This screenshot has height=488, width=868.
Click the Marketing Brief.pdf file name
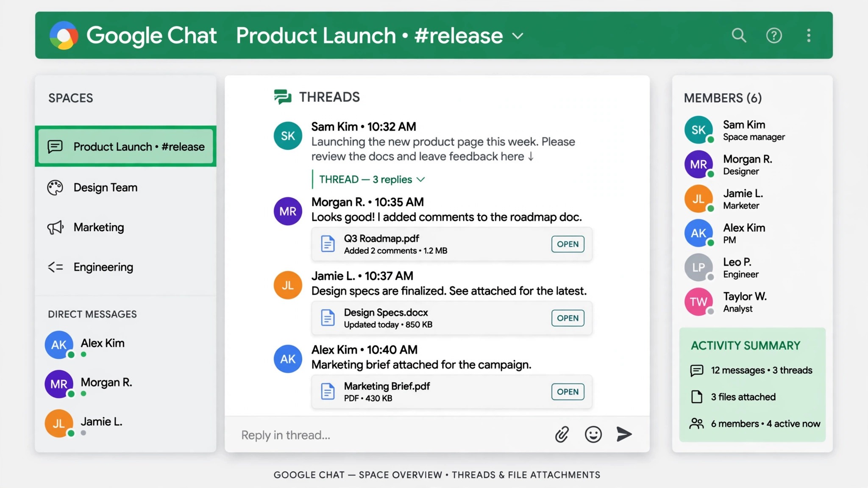tap(387, 386)
